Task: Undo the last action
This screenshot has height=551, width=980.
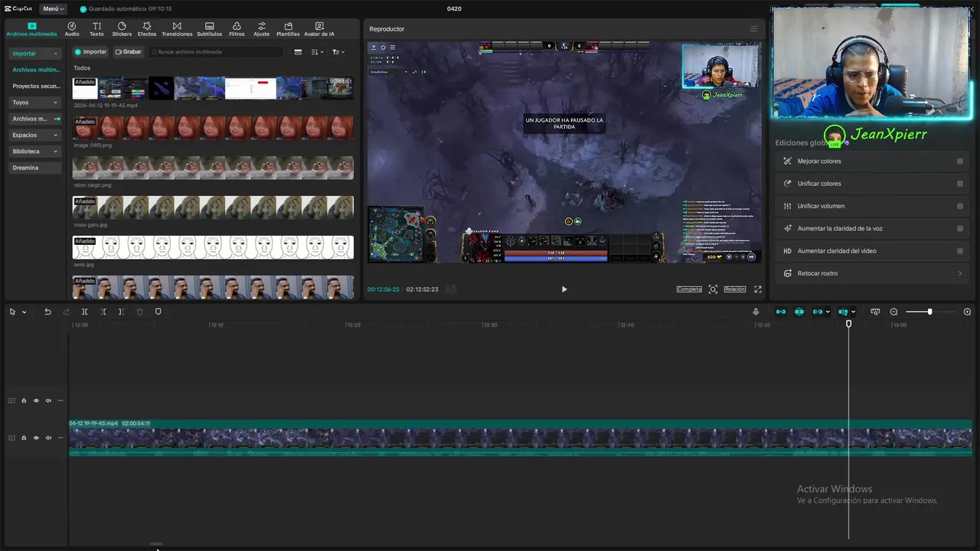Action: [x=47, y=311]
